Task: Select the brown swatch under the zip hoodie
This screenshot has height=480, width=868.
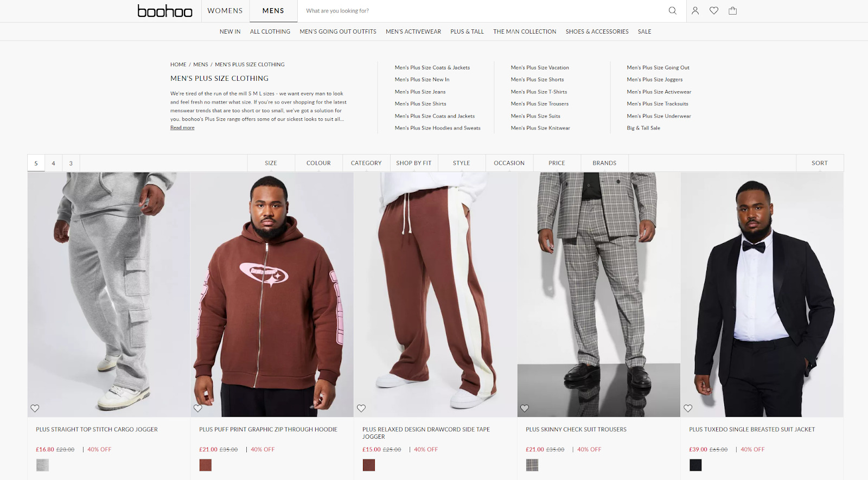Action: click(x=206, y=465)
